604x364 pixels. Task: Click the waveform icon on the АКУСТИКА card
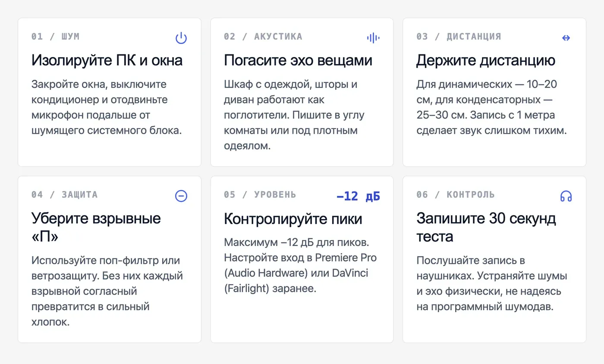[374, 38]
